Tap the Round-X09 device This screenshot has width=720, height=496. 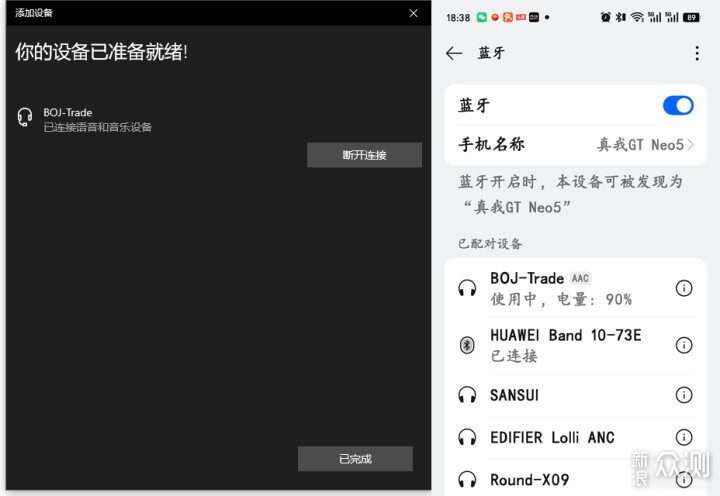click(x=575, y=479)
